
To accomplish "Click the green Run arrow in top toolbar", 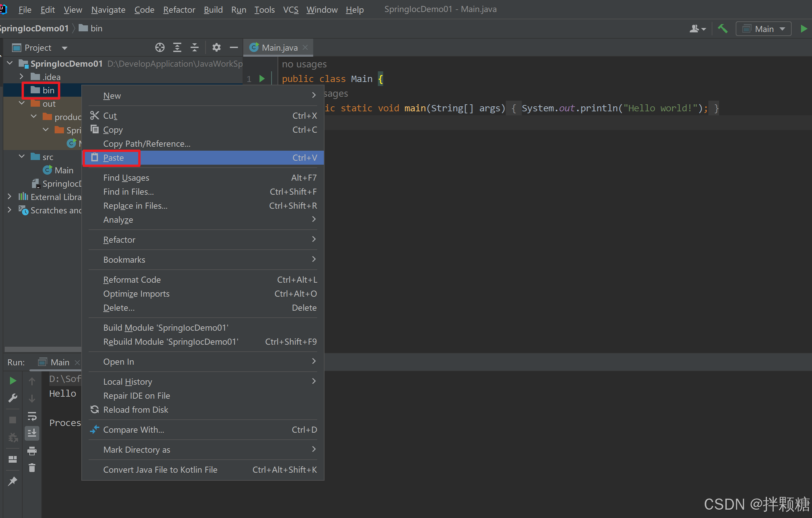I will (x=804, y=29).
